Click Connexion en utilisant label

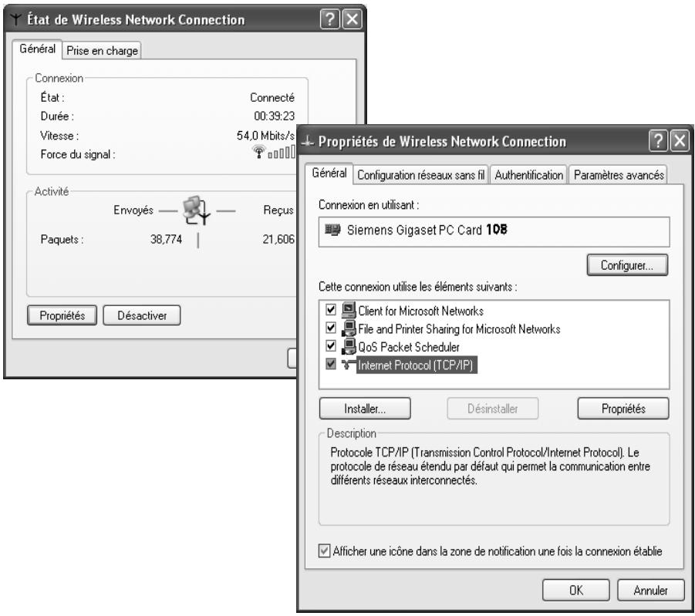tap(369, 205)
